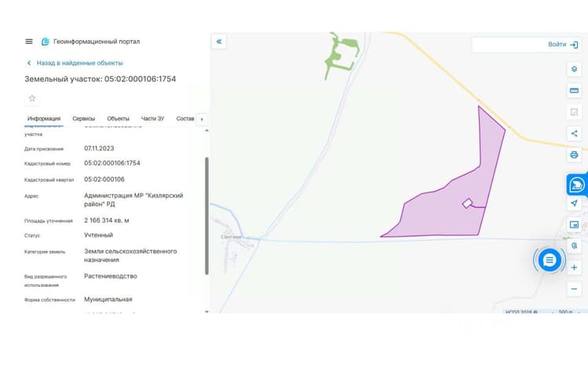Viewport: 588px width, 380px height.
Task: Click the panel scroll up arrow
Action: (x=207, y=130)
